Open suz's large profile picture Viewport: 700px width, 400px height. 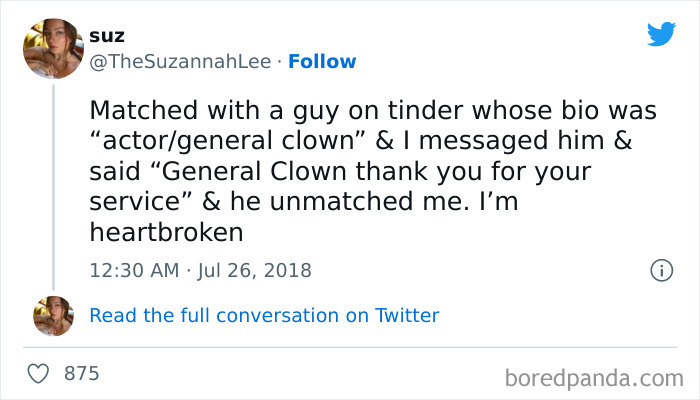[x=53, y=48]
